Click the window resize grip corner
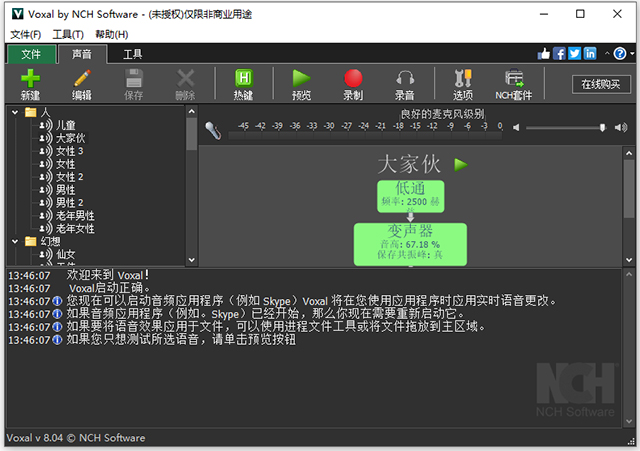The width and height of the screenshot is (640, 451). 631,441
